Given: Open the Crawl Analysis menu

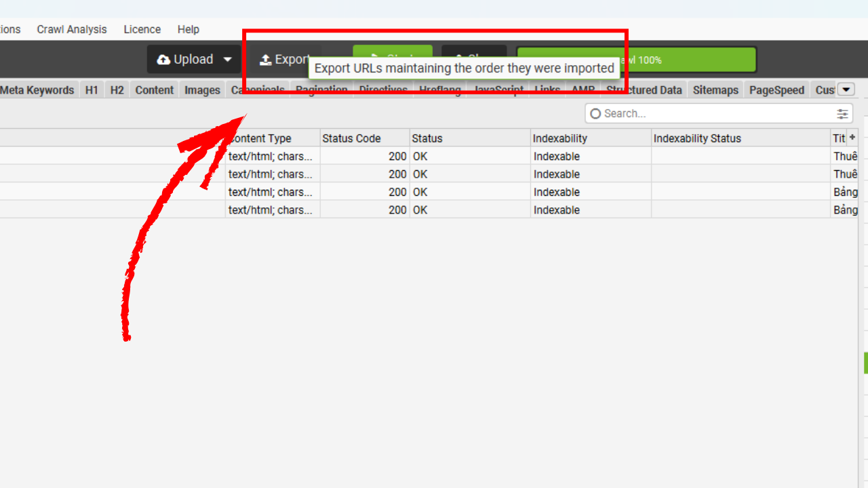Looking at the screenshot, I should click(x=72, y=29).
